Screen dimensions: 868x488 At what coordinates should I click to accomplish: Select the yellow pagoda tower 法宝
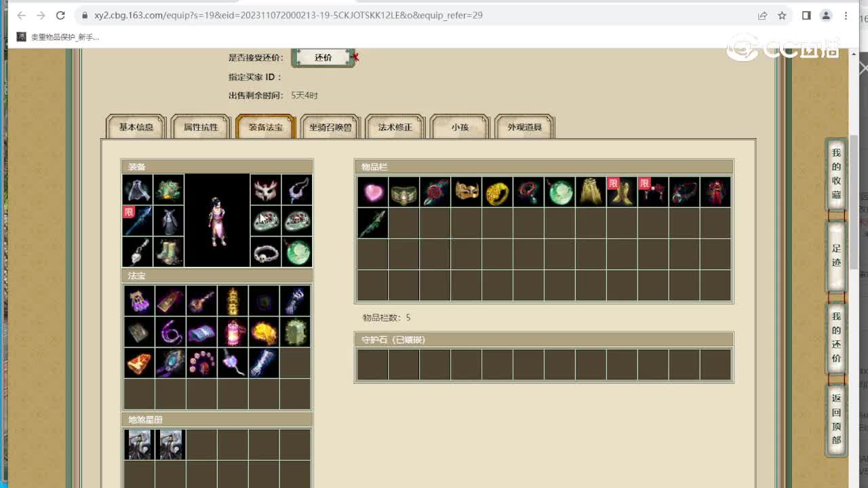point(233,300)
